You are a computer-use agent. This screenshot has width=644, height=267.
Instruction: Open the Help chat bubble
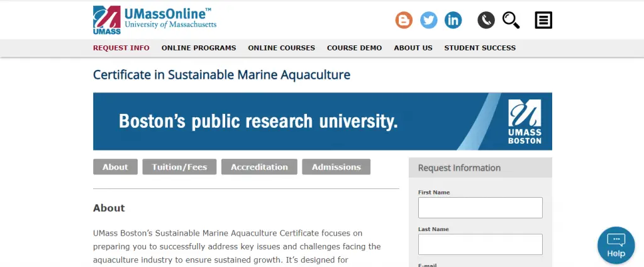616,245
